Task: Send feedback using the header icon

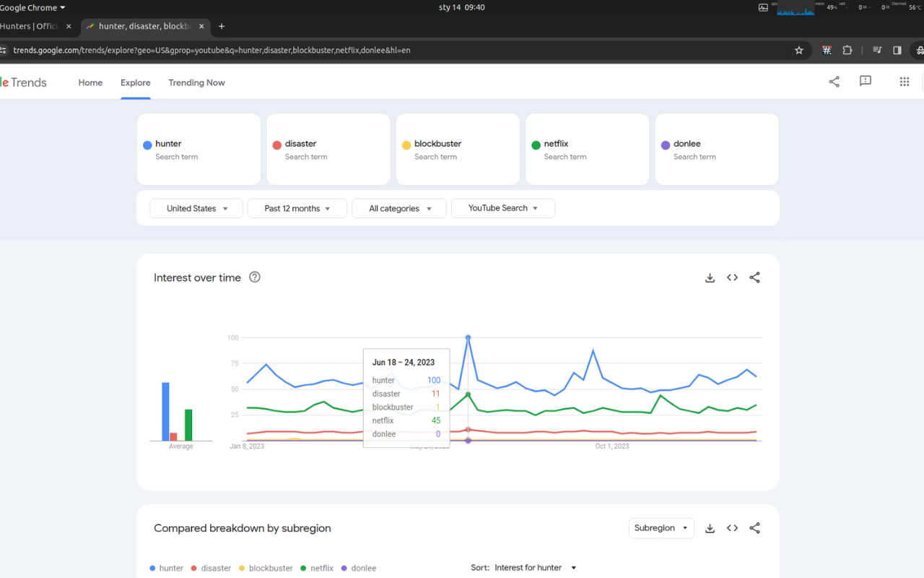Action: 866,82
